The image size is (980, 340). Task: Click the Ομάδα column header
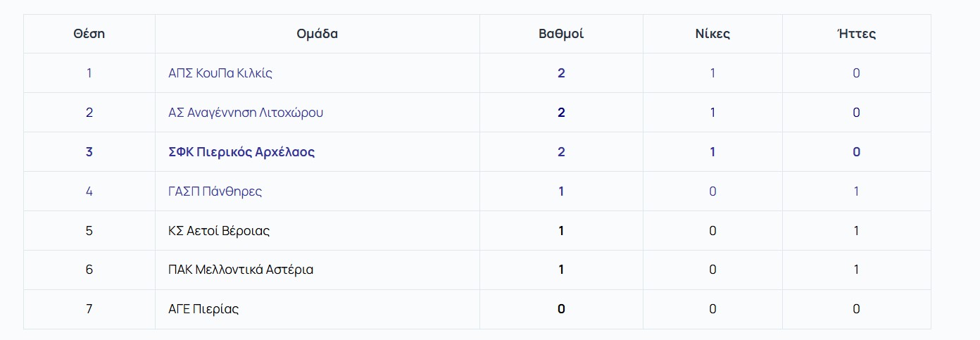[317, 34]
